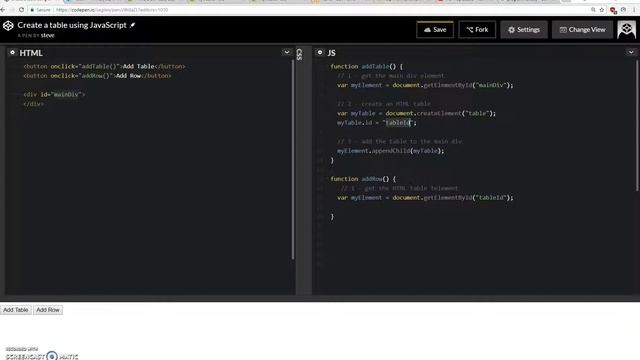
Task: Click the HTML editor vertical scrollbar
Action: click(293, 159)
